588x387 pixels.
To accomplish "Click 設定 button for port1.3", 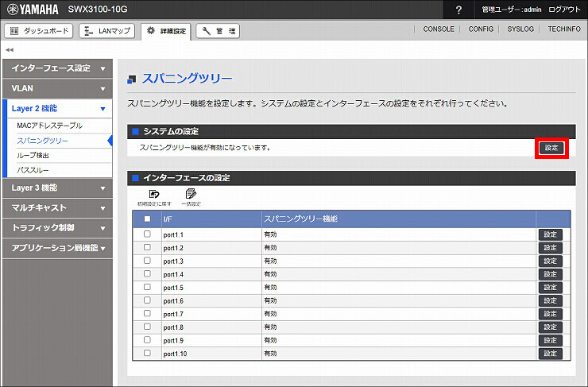I will tap(550, 261).
